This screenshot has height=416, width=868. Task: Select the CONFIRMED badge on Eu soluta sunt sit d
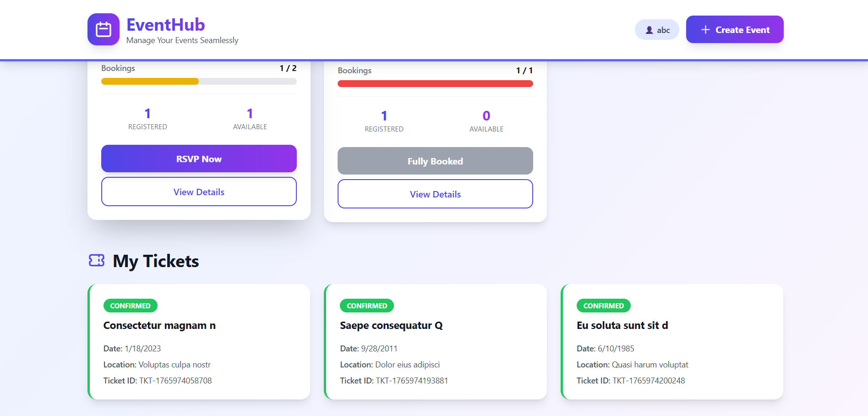point(603,306)
